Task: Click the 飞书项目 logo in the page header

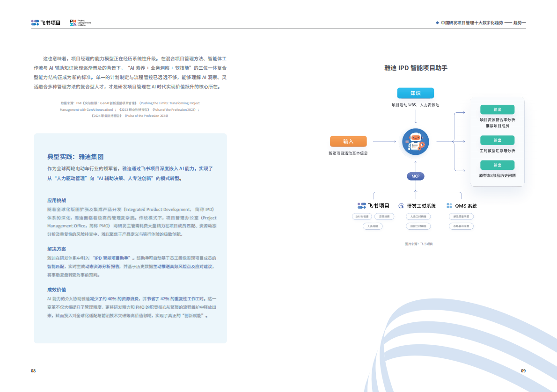Action: [45, 23]
